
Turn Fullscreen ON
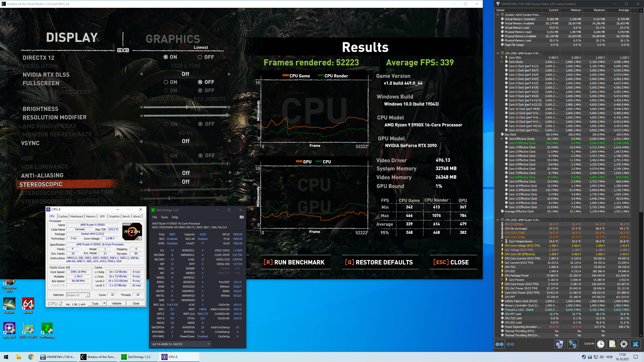click(171, 82)
